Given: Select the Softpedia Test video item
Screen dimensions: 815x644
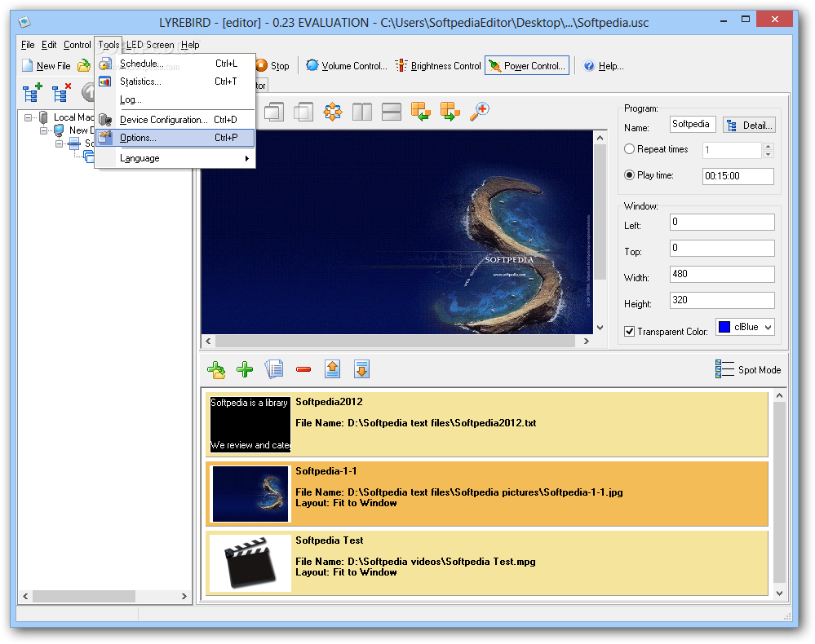Looking at the screenshot, I should [x=486, y=562].
